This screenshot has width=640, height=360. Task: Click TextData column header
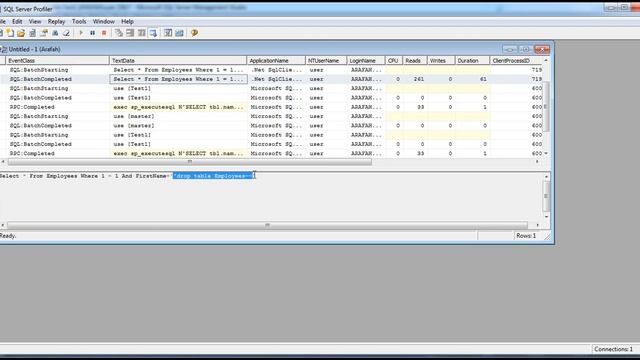click(x=178, y=60)
